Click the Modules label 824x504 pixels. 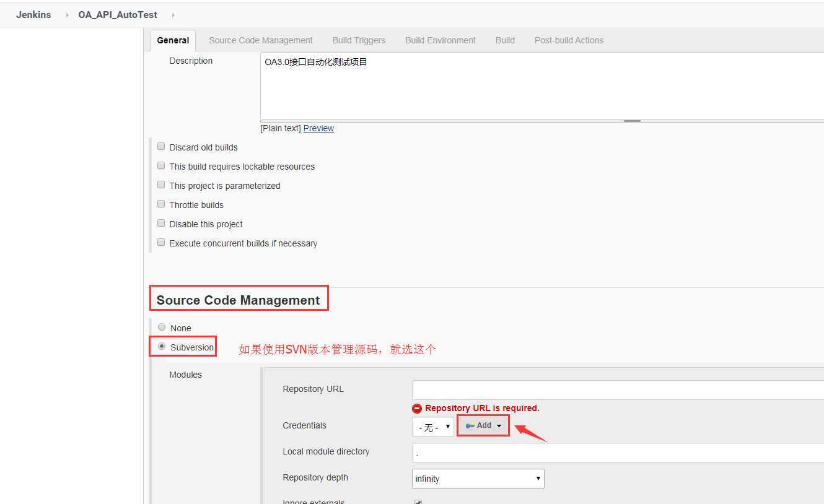click(x=185, y=375)
